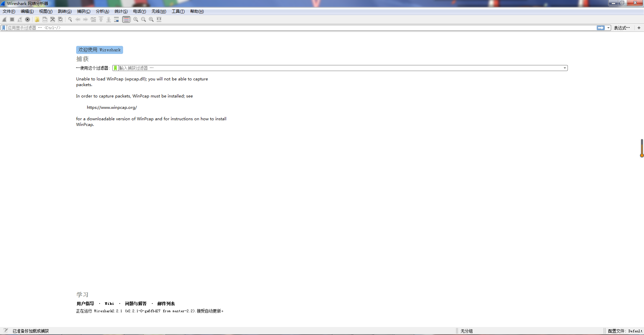Viewport: 644px width, 335px height.
Task: Open the 电话(Y) menu
Action: point(140,11)
